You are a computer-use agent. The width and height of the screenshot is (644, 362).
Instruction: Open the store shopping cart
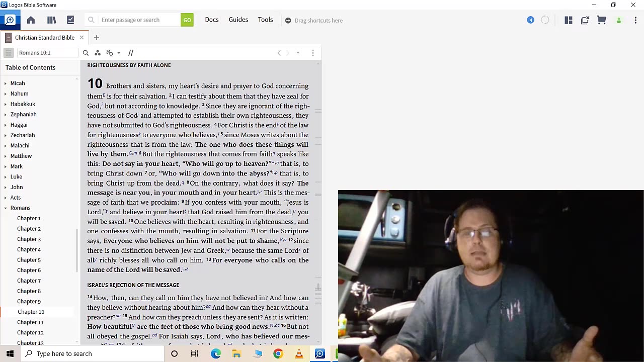coord(602,20)
